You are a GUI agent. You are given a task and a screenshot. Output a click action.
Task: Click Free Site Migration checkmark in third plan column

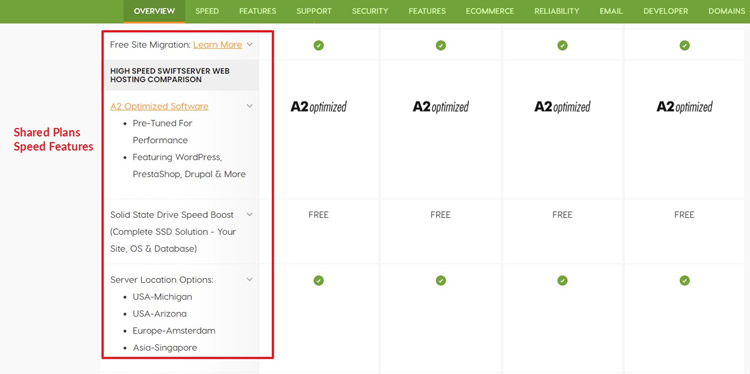562,45
